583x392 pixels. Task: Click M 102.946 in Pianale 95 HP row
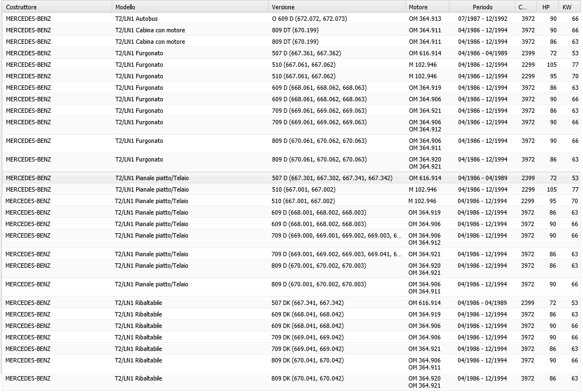[423, 201]
